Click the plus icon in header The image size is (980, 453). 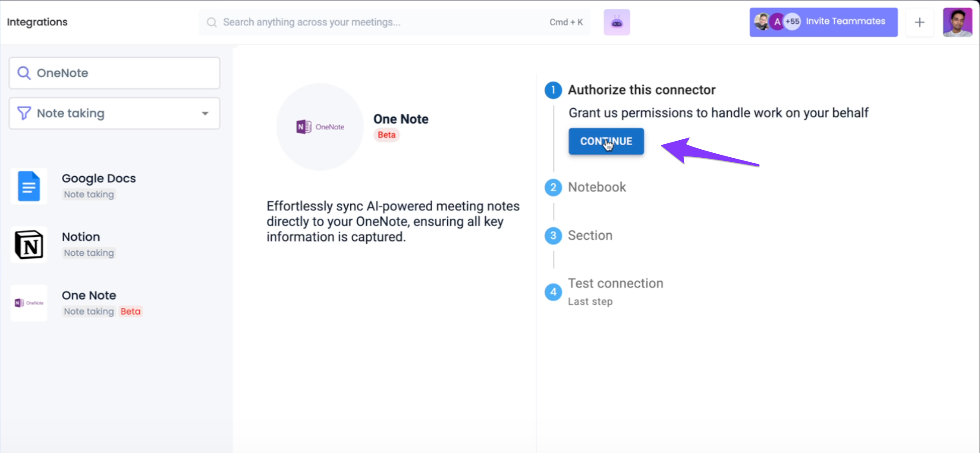point(919,22)
